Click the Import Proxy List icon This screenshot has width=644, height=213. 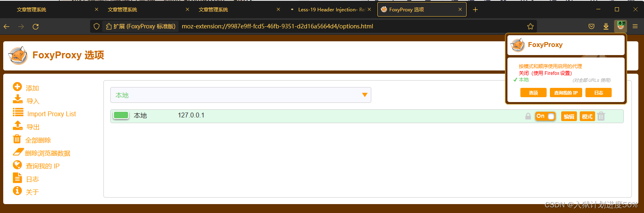tap(18, 112)
